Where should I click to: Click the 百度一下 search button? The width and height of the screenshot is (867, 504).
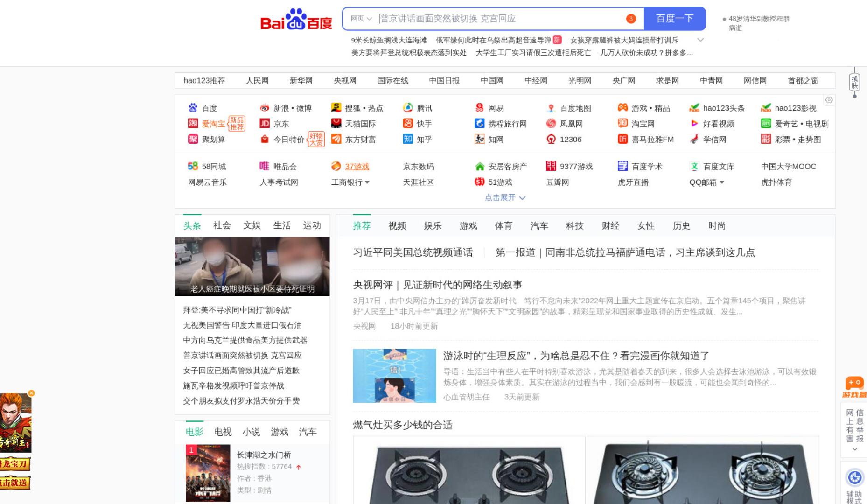point(675,19)
